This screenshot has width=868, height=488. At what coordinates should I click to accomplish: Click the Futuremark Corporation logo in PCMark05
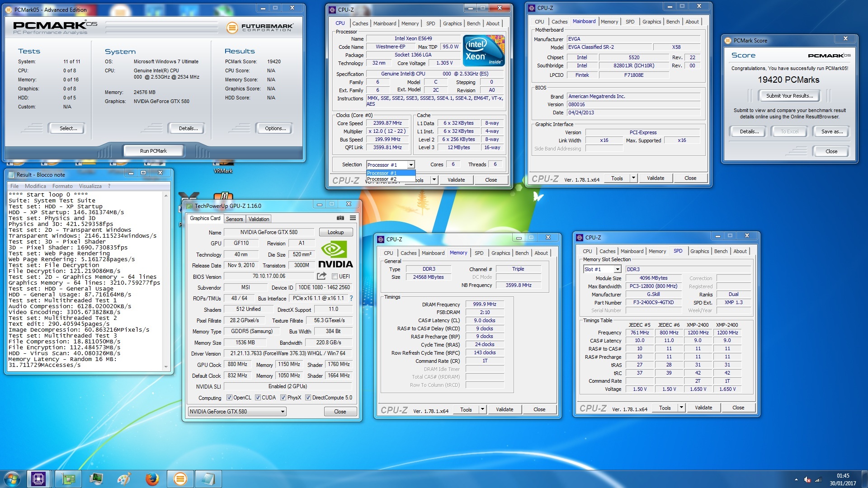click(260, 28)
